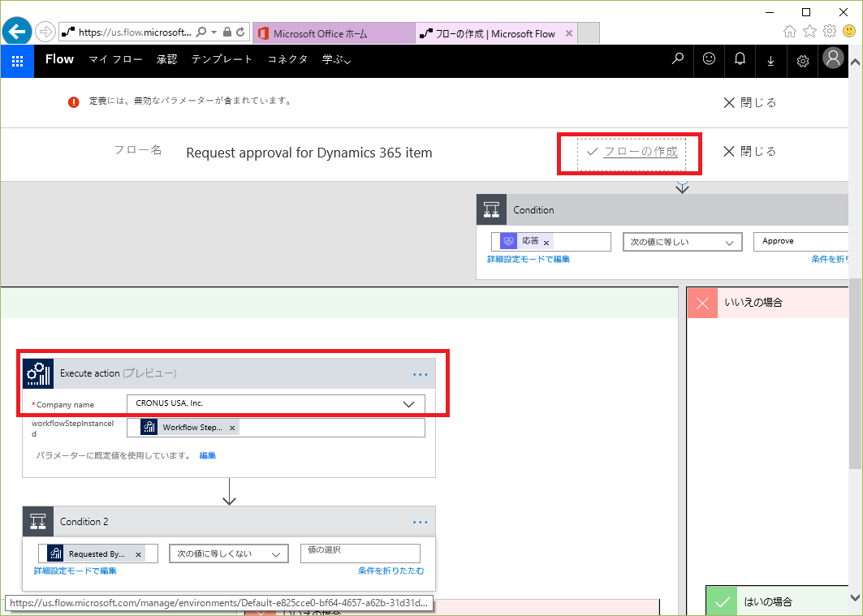
Task: Select the フローの作成 Microsoft Flow tab
Action: point(495,33)
